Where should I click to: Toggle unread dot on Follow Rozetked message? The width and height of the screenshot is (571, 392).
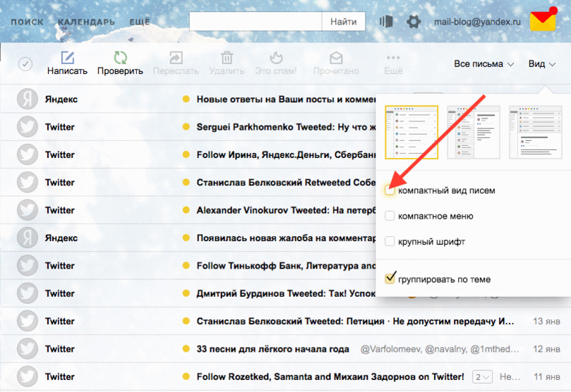tap(186, 376)
